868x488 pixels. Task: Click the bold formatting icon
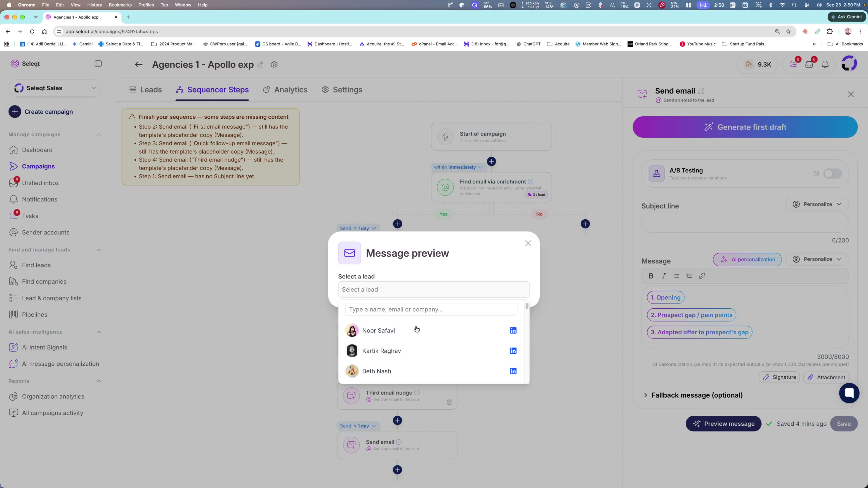click(651, 276)
